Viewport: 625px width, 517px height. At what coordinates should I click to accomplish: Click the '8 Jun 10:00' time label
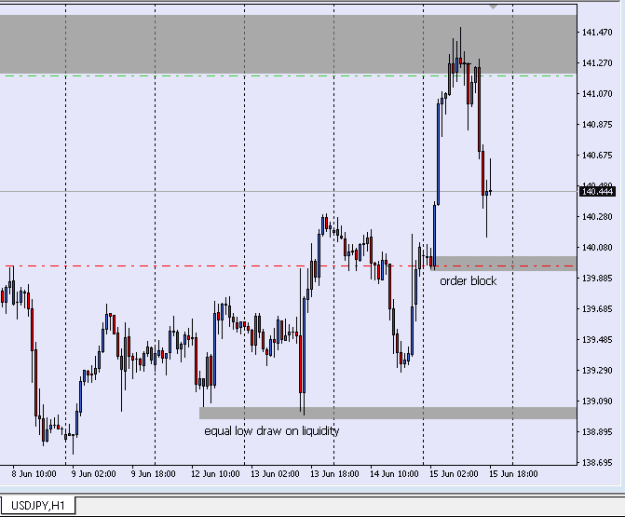tap(34, 474)
